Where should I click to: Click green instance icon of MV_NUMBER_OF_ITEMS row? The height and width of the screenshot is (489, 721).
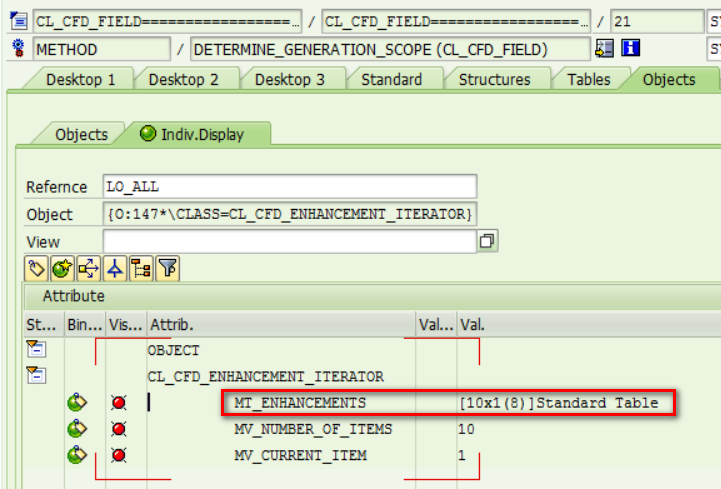[77, 429]
